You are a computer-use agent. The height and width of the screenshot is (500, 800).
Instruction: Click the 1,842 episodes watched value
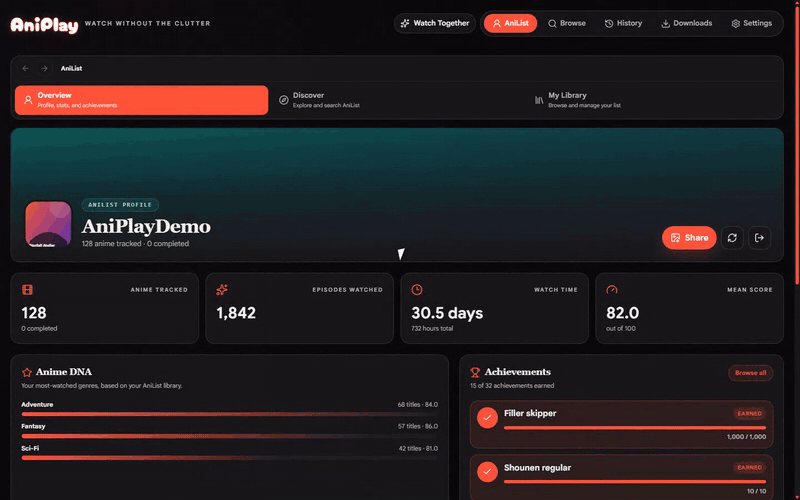pyautogui.click(x=236, y=313)
